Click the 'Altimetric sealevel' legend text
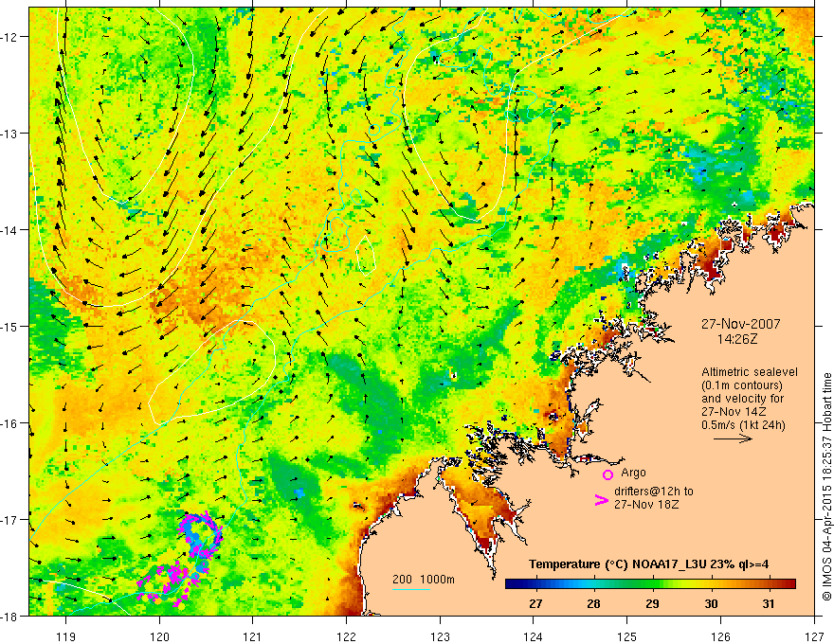834x644 pixels. (750, 372)
